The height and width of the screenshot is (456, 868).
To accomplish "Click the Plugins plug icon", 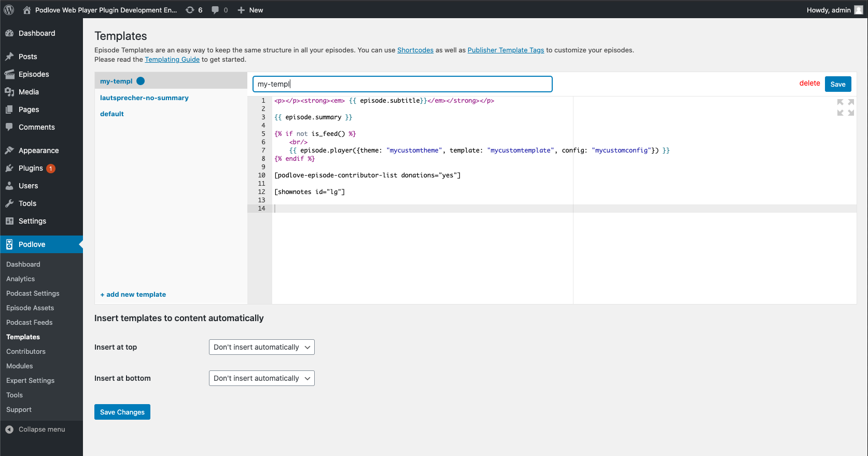I will pos(9,168).
